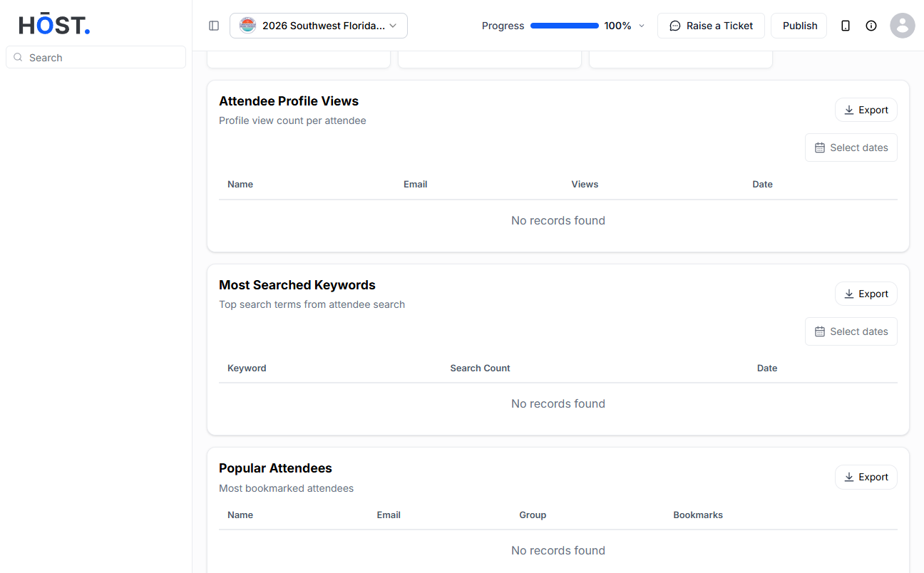Click the Views column header

pyautogui.click(x=585, y=184)
